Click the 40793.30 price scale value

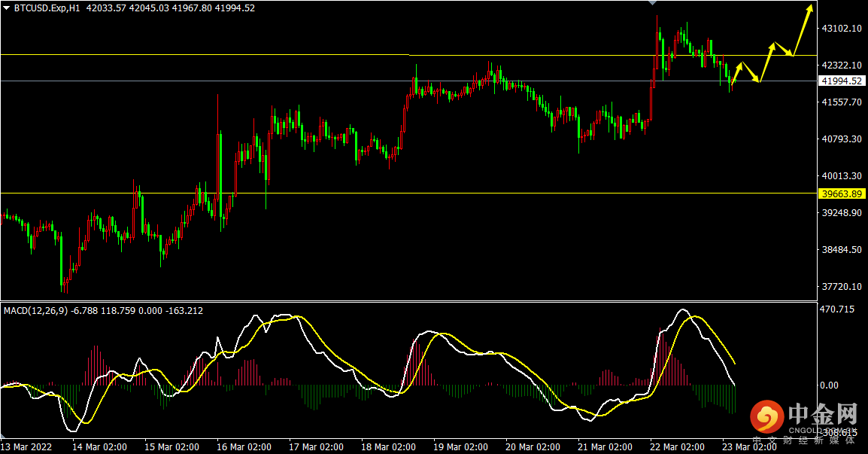pos(842,139)
